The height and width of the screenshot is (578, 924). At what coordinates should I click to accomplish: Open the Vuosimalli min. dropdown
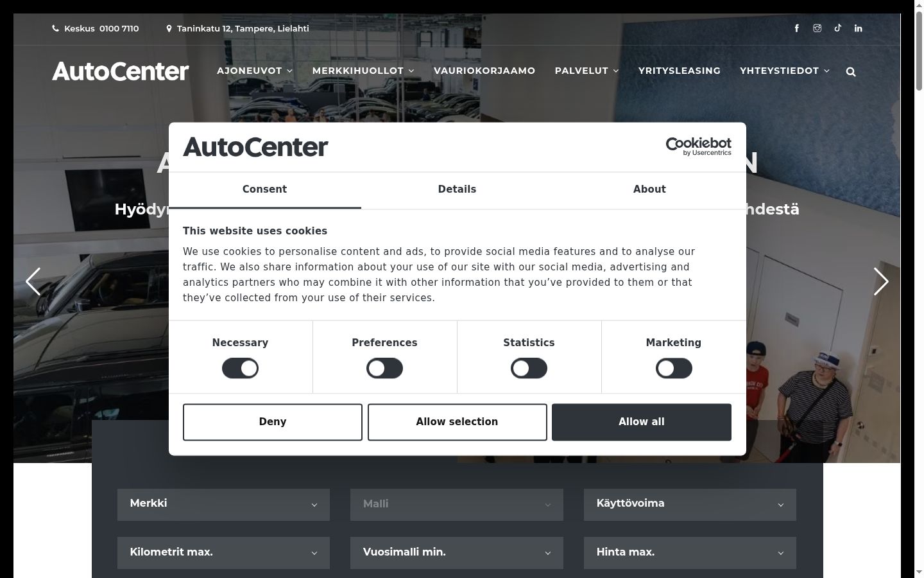(457, 552)
